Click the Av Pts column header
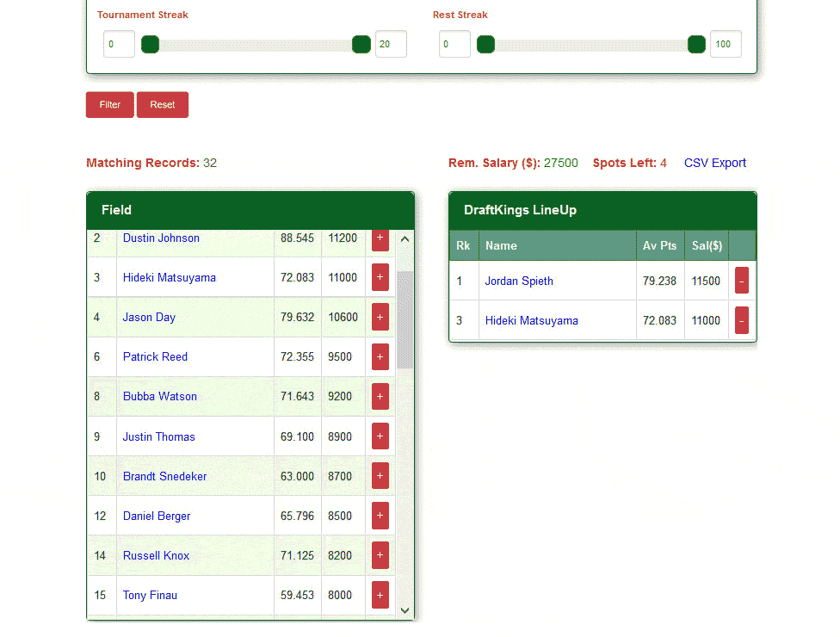 coord(660,245)
